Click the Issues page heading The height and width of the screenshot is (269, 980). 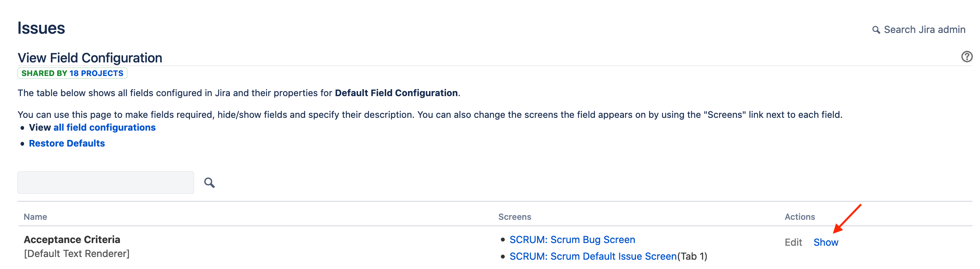coord(41,28)
